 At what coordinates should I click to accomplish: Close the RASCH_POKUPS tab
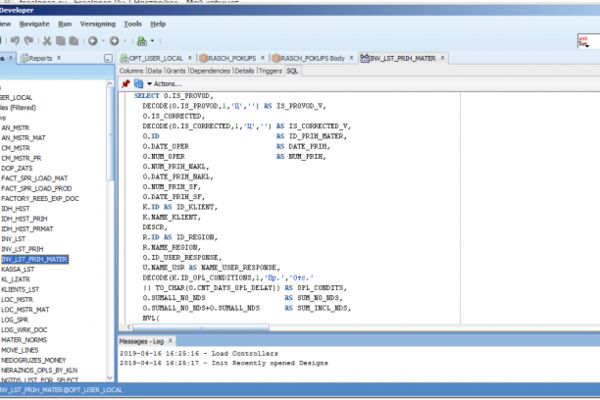[x=263, y=58]
